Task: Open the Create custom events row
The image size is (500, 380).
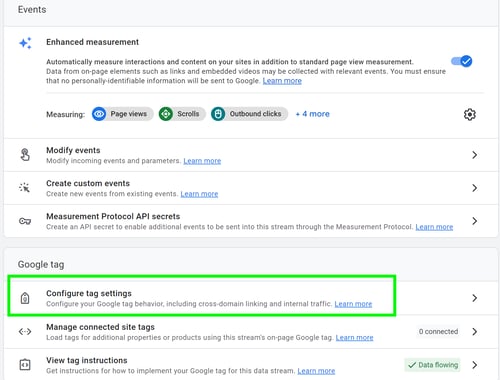Action: pos(251,188)
